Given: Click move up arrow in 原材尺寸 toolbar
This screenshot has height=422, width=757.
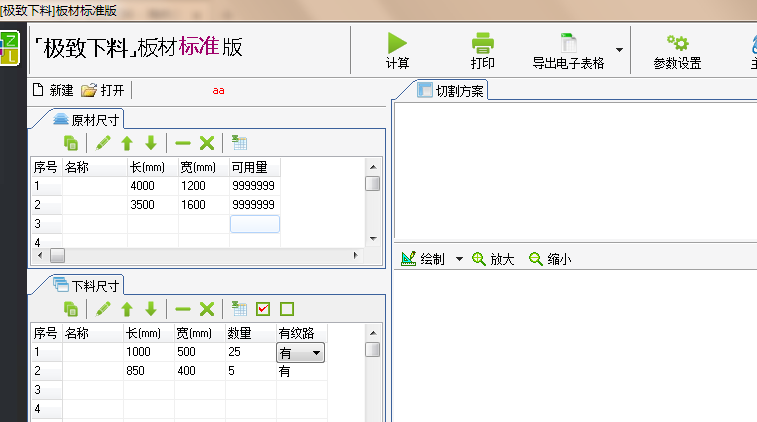Looking at the screenshot, I should [127, 143].
